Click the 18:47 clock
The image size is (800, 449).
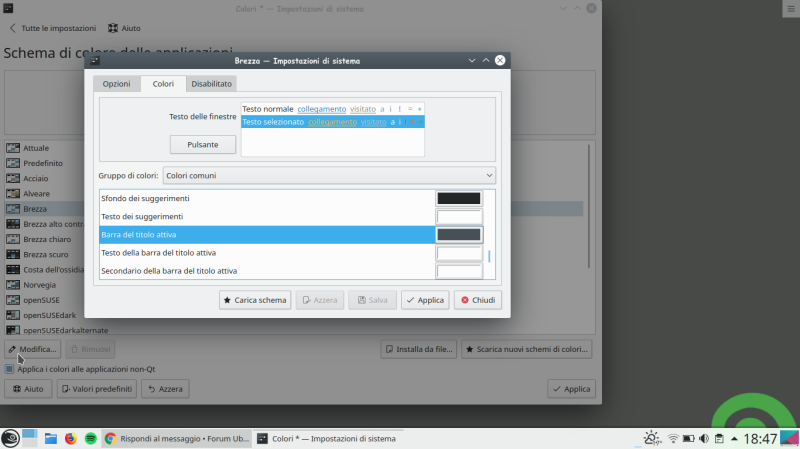click(760, 438)
